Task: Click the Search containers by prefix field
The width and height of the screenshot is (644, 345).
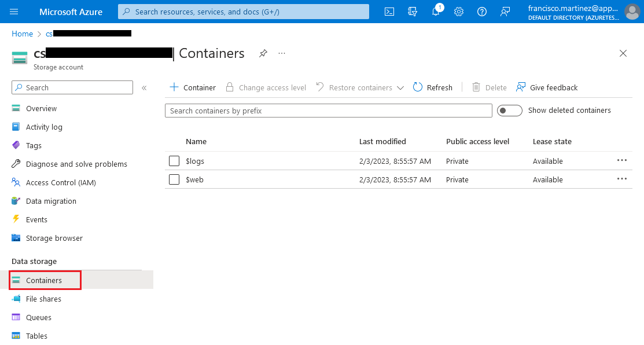Action: pos(328,111)
